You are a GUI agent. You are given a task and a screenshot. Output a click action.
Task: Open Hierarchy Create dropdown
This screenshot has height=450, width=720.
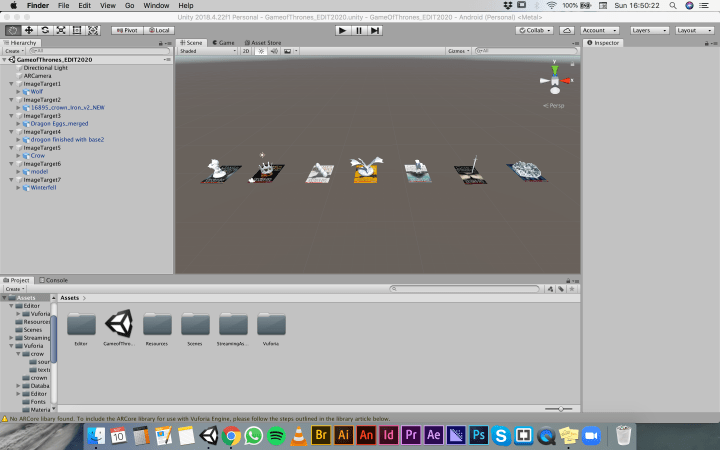pos(14,51)
